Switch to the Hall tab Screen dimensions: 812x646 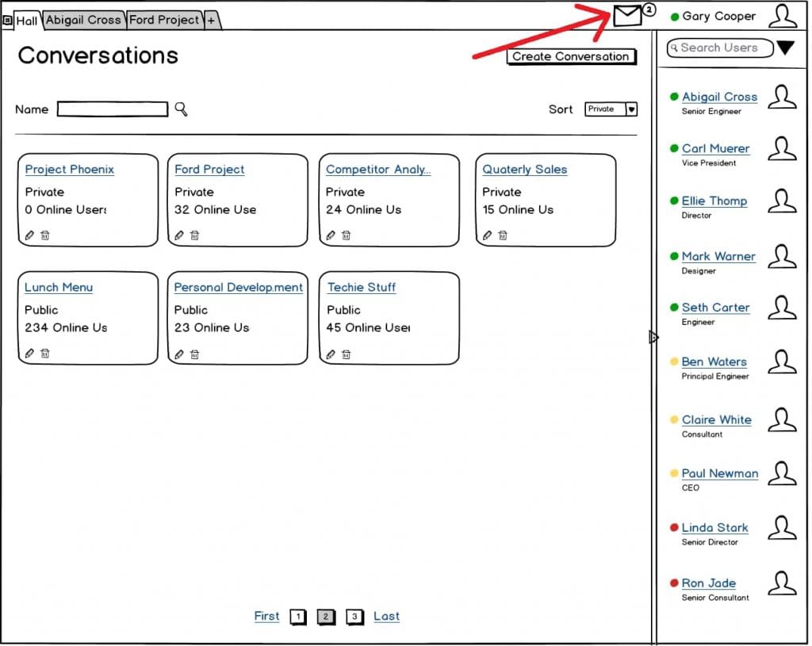(x=26, y=21)
